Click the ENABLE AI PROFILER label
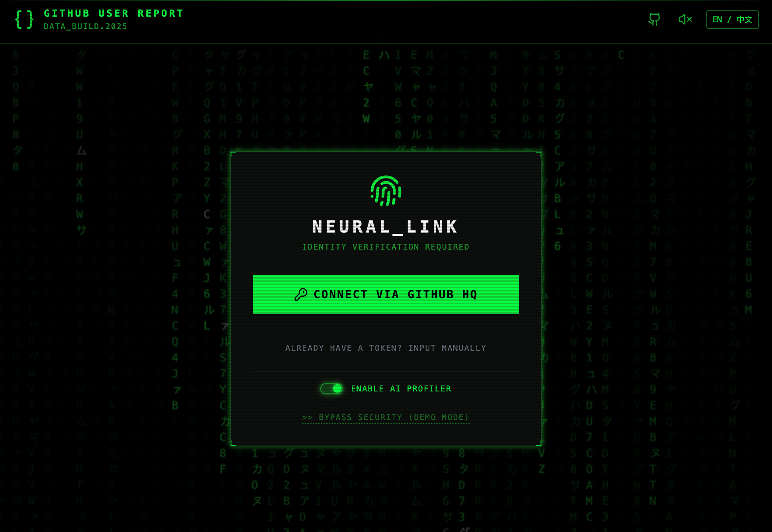This screenshot has width=772, height=532. [401, 389]
